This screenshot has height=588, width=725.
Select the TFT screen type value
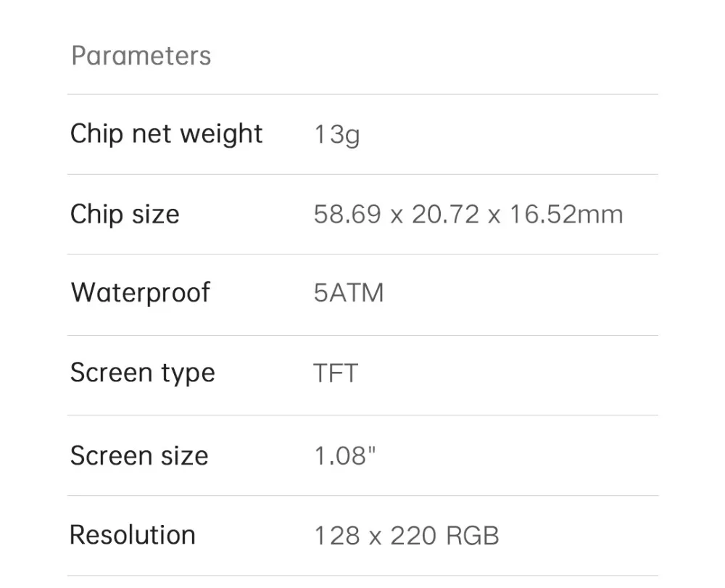click(336, 373)
